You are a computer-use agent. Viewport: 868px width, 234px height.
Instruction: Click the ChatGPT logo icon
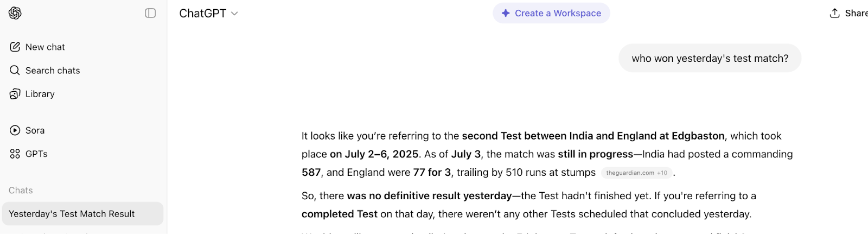(15, 13)
